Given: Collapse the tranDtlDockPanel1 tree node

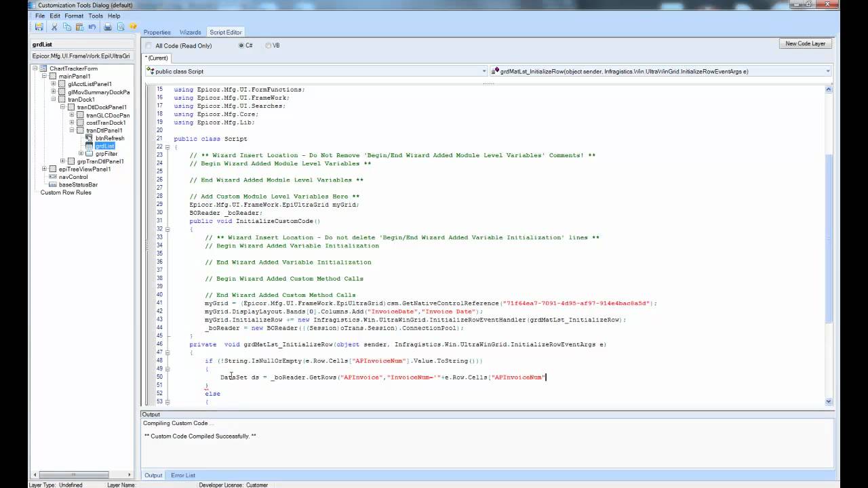Looking at the screenshot, I should pos(62,107).
